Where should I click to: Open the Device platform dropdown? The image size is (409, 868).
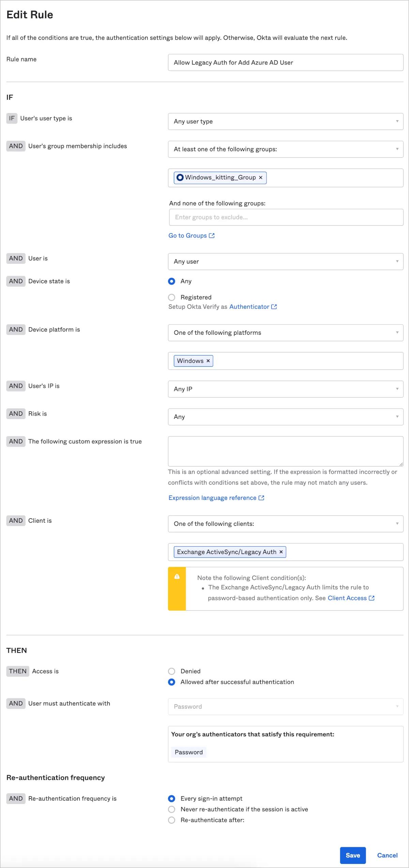[286, 333]
